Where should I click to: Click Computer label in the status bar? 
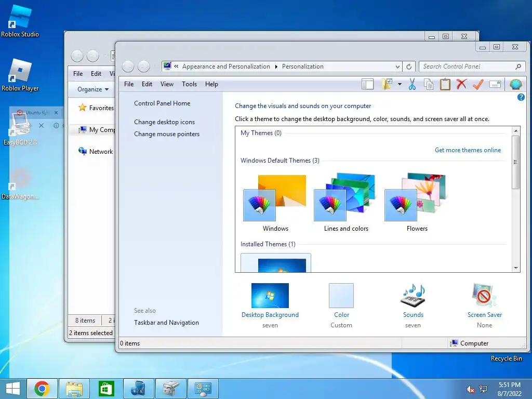[x=474, y=343]
